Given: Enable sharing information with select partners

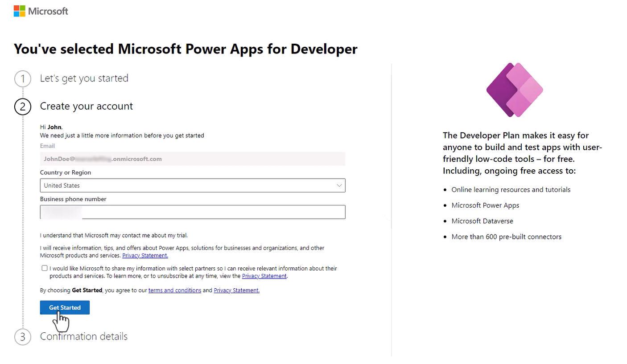Looking at the screenshot, I should (44, 268).
